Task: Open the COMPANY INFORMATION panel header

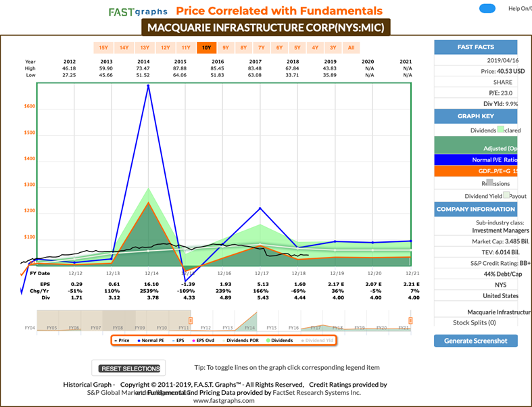Action: tap(476, 209)
